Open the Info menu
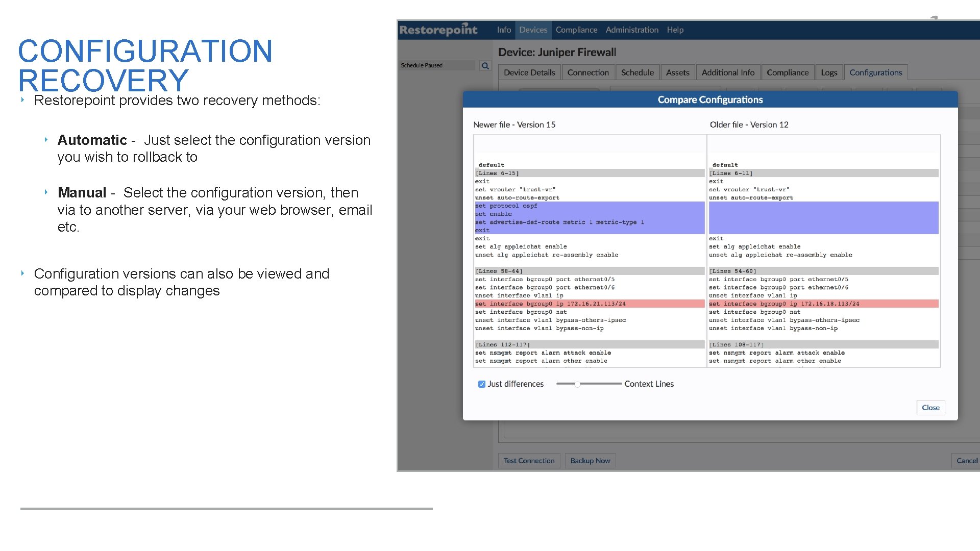Viewport: 980px width, 551px height. pos(503,30)
